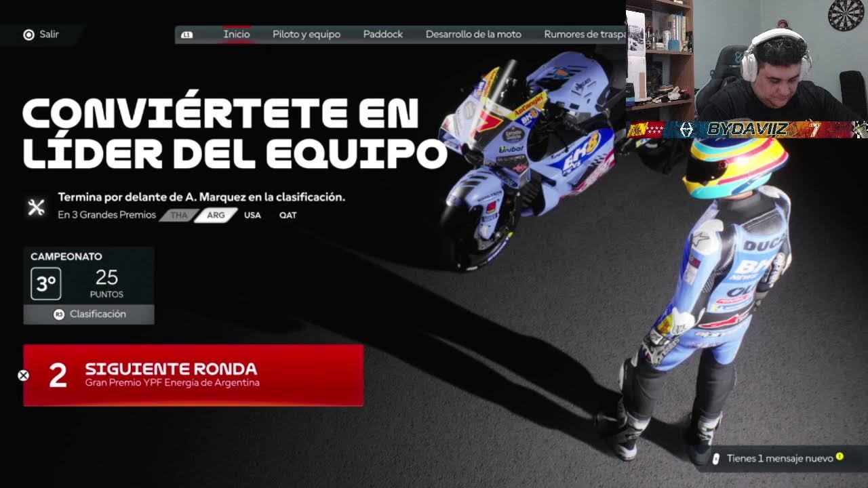Click the Campeonato header label
Screen dimensions: 868x488
66,257
